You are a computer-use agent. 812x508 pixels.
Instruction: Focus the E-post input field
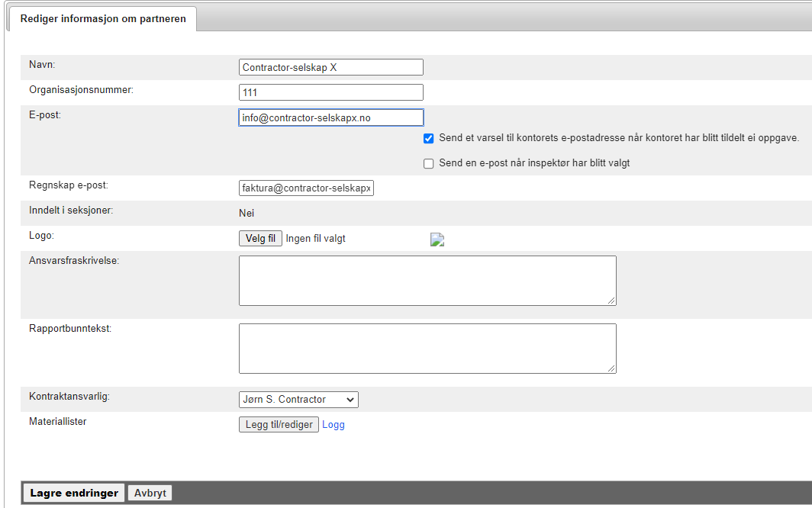coord(330,117)
